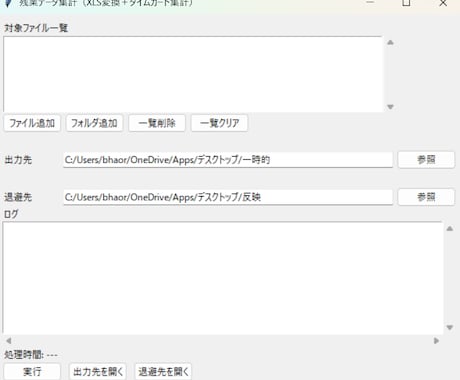
Task: Click inside the ログ text area
Action: click(223, 277)
